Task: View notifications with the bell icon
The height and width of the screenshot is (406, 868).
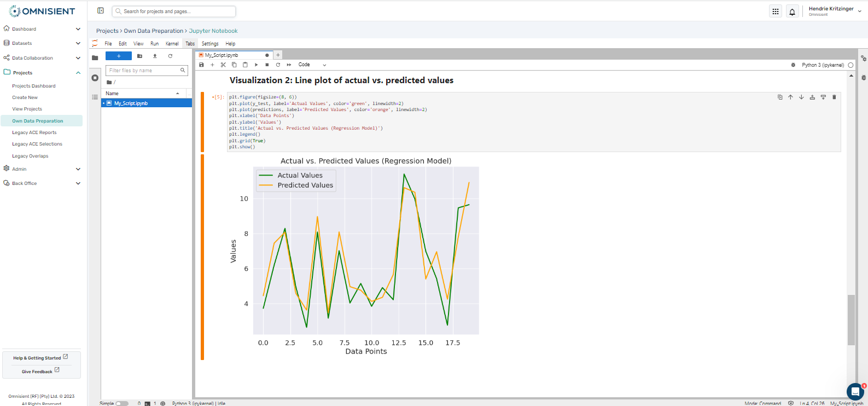Action: [x=792, y=11]
